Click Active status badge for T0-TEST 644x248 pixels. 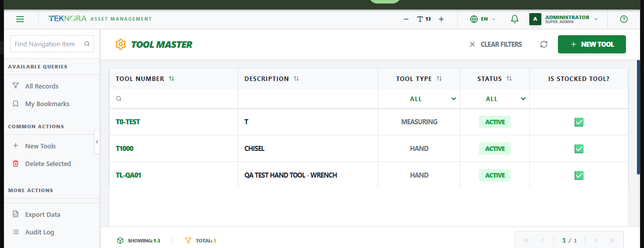coord(495,122)
